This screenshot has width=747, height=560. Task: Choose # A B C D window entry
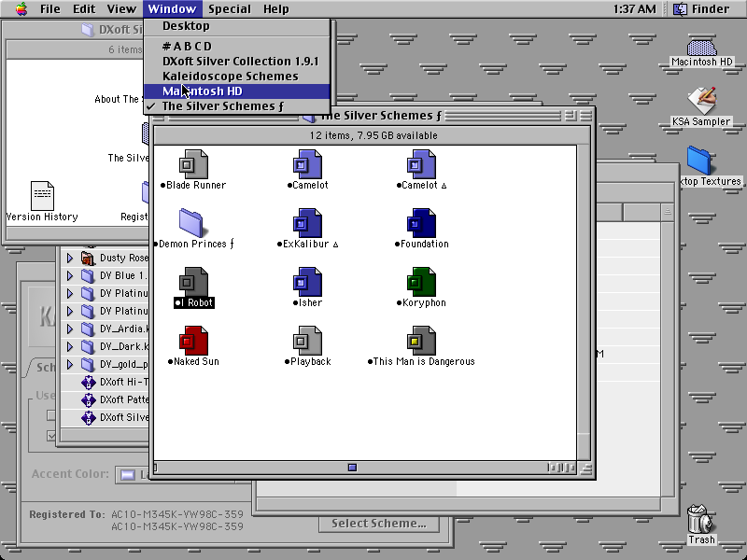click(237, 46)
